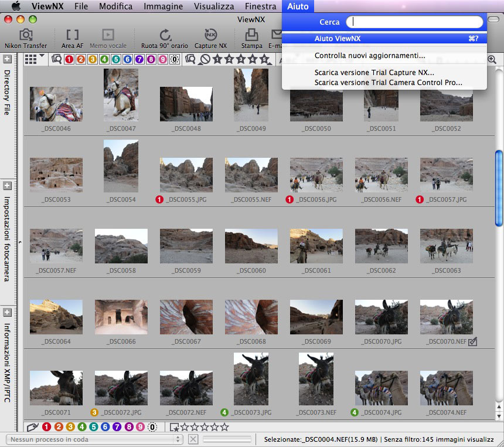The width and height of the screenshot is (504, 447).
Task: Toggle the green label 4 filter
Action: pyautogui.click(x=104, y=59)
